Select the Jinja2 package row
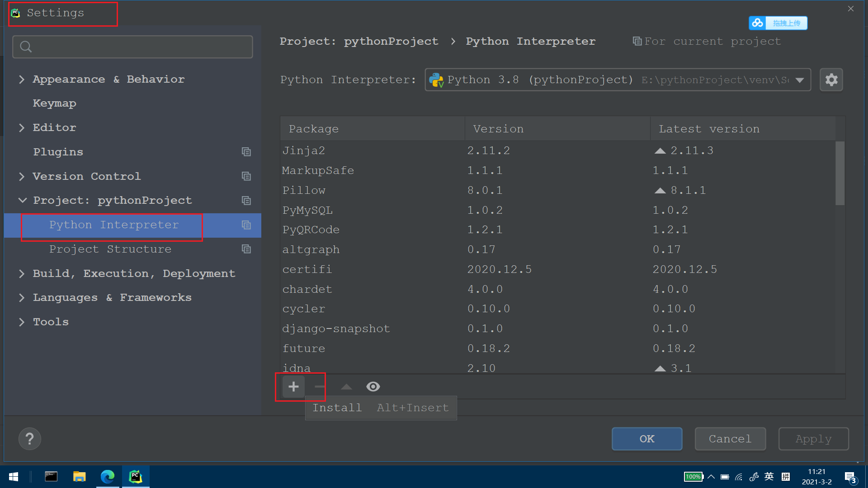Image resolution: width=868 pixels, height=488 pixels. [x=558, y=151]
